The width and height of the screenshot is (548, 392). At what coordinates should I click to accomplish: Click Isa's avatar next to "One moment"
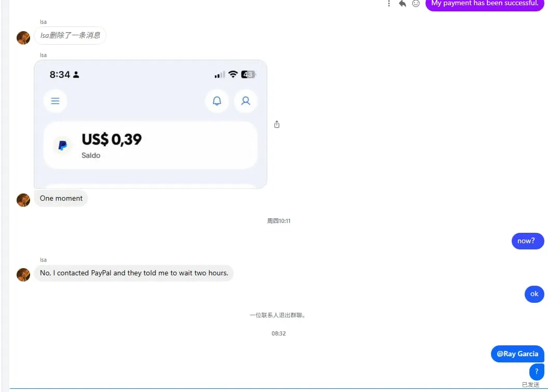tap(23, 200)
